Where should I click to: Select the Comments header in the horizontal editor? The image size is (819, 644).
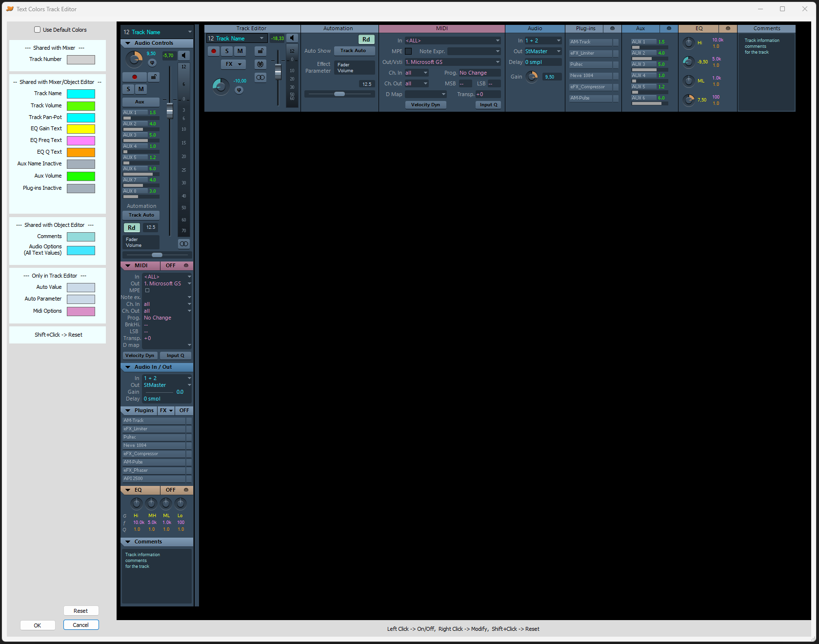click(x=767, y=28)
